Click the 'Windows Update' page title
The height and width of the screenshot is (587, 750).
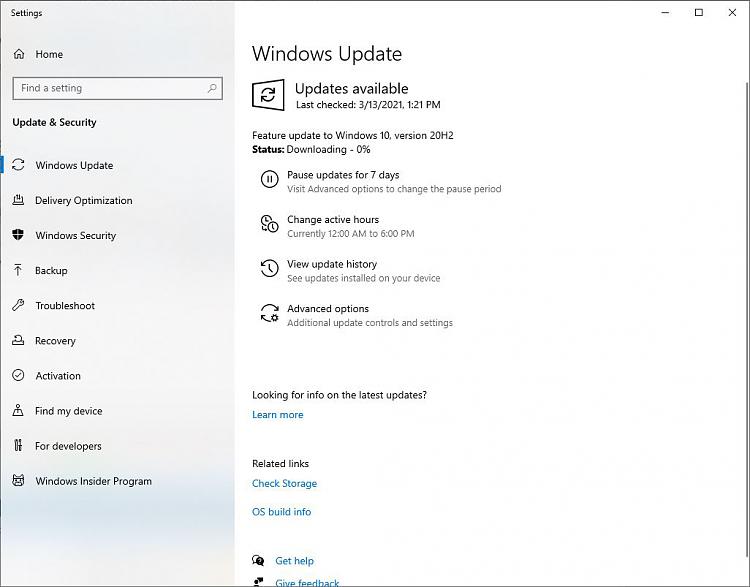click(327, 54)
